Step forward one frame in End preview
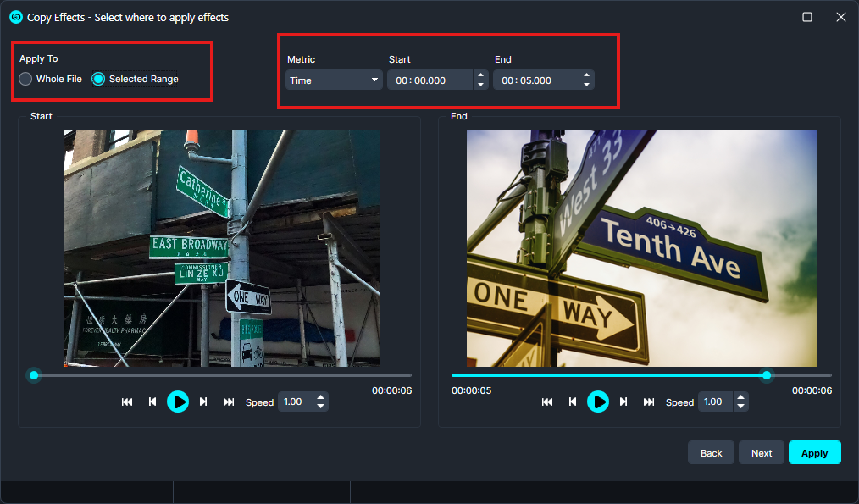This screenshot has height=504, width=859. (623, 402)
